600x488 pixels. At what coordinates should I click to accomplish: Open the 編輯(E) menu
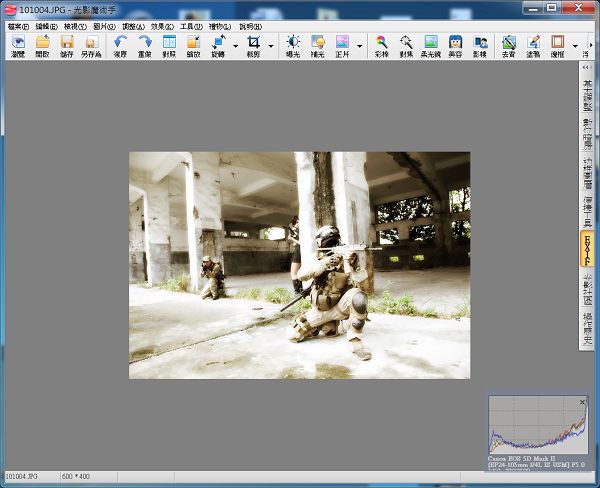tap(46, 26)
